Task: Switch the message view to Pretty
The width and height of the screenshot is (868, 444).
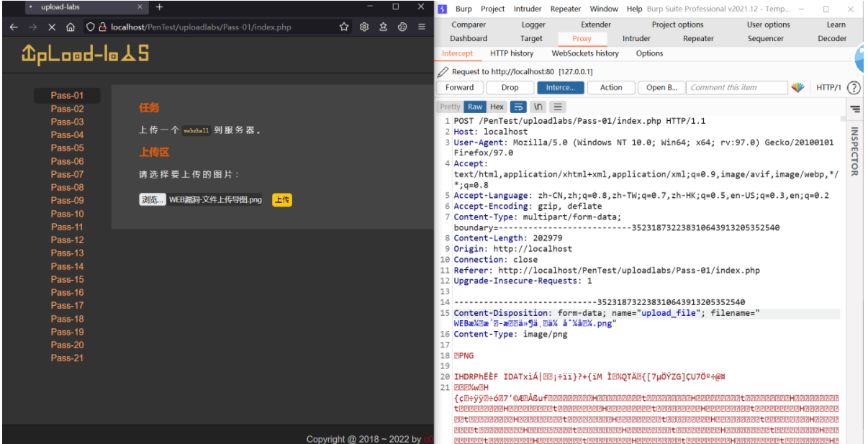Action: pyautogui.click(x=450, y=107)
